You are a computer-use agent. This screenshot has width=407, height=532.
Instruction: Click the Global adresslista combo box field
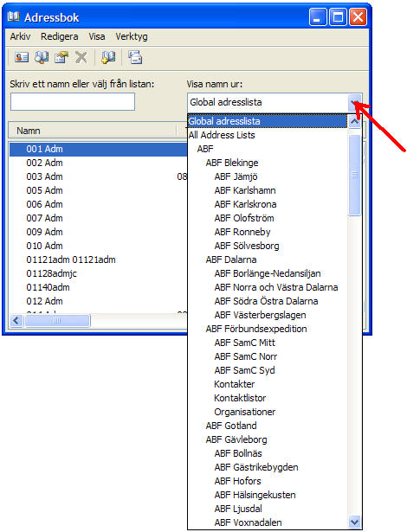click(x=268, y=102)
